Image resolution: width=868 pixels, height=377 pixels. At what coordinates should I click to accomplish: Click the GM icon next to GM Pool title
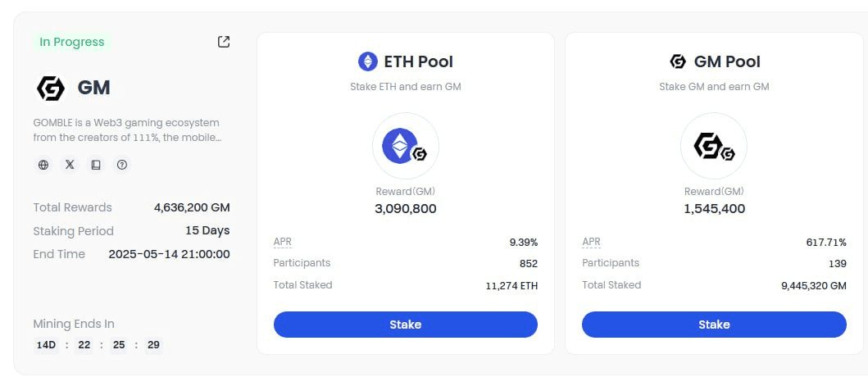[x=678, y=61]
